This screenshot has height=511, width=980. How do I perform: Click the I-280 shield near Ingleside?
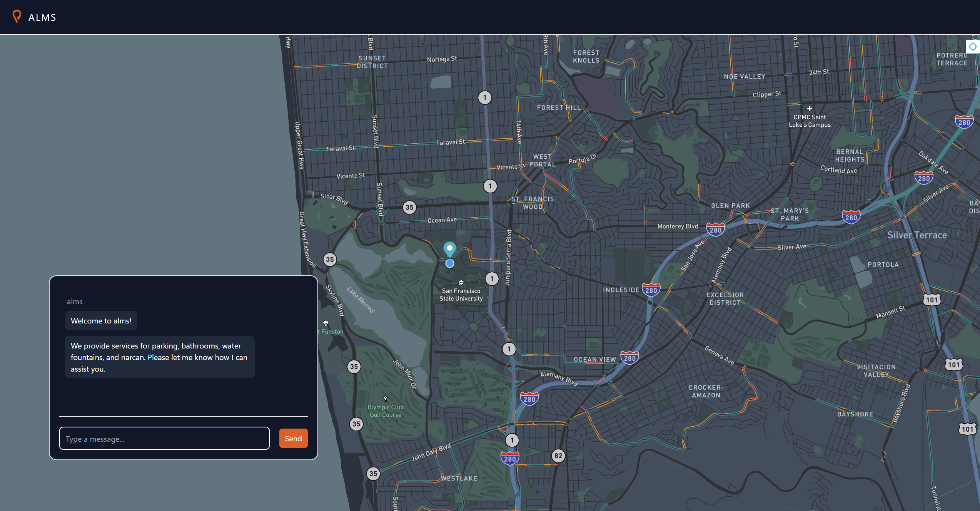(651, 290)
